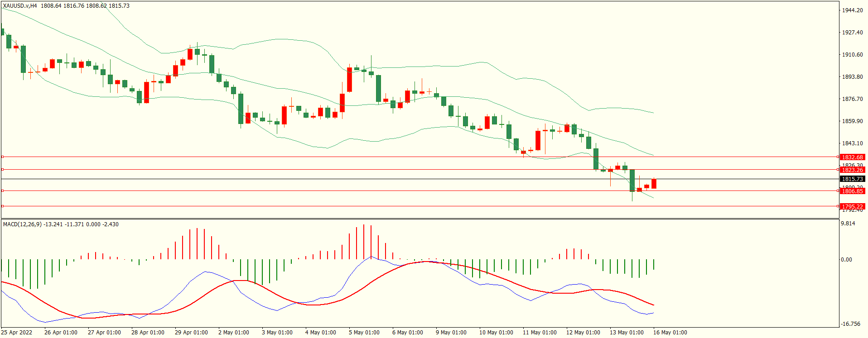Click the -16.756 MACD scale value
This screenshot has width=868, height=338.
[850, 324]
